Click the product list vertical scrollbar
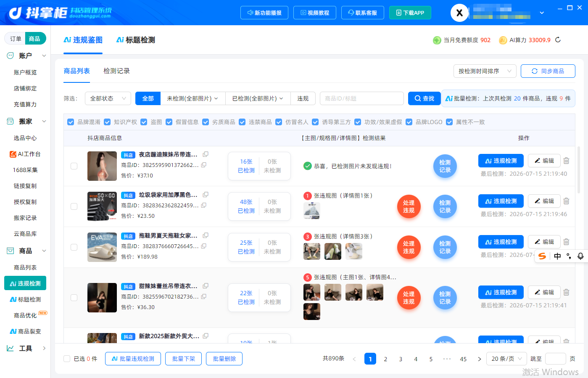The width and height of the screenshot is (588, 378). (579, 170)
